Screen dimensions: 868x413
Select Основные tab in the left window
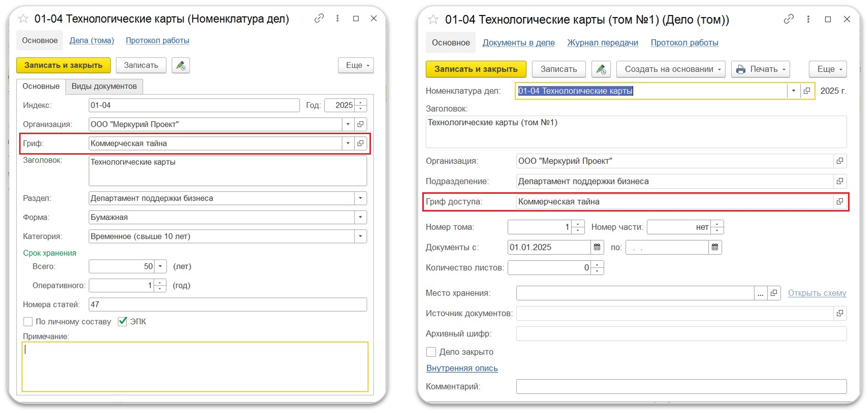(x=41, y=86)
